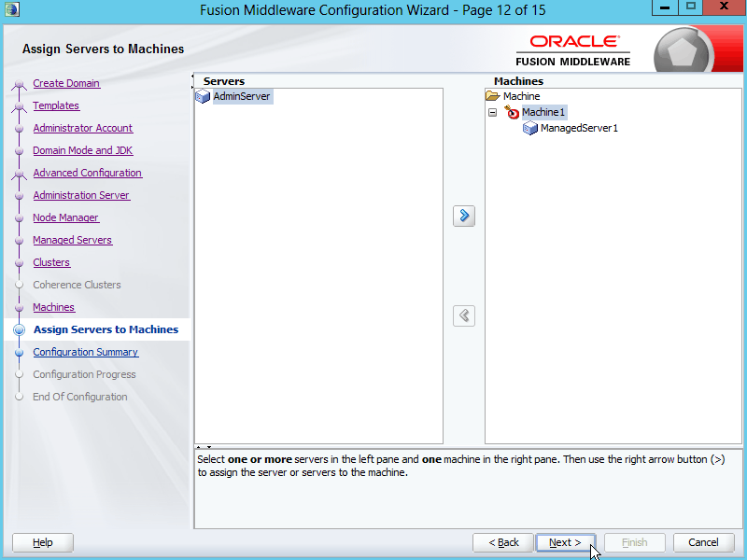
Task: Select AdminServer in Servers pane
Action: [x=242, y=96]
